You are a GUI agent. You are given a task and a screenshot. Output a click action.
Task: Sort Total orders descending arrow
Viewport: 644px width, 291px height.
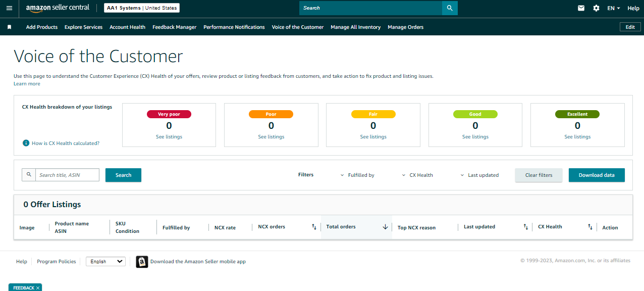385,227
